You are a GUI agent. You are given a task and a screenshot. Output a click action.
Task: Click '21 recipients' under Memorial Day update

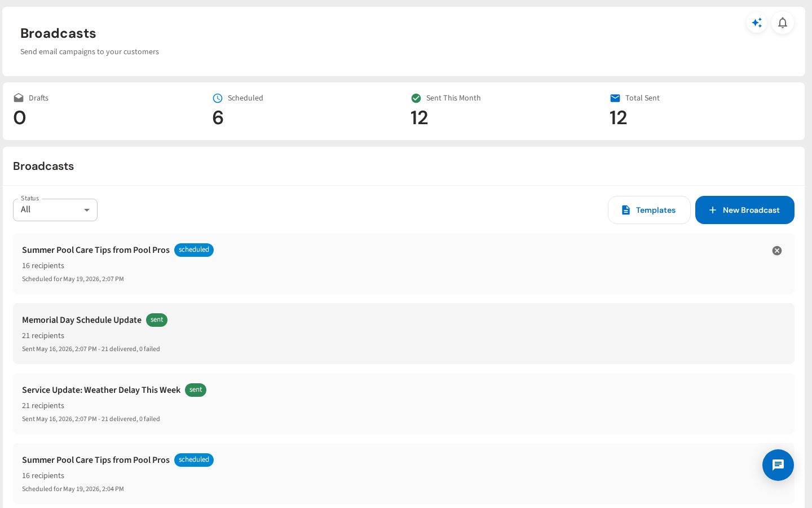pyautogui.click(x=43, y=336)
